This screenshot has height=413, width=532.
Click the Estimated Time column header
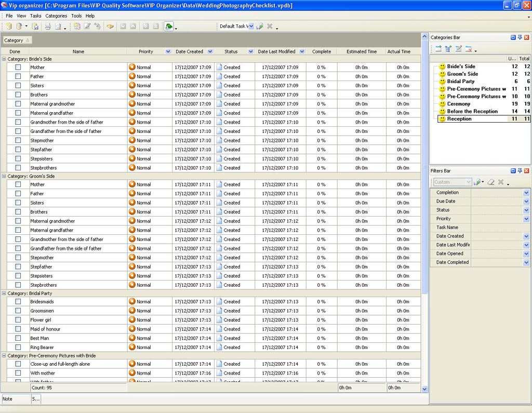pos(361,51)
